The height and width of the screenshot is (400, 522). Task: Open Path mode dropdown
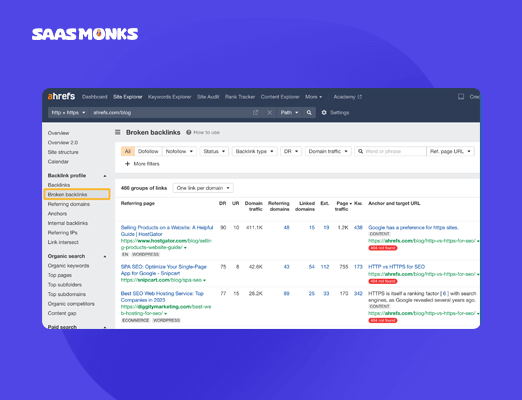pos(289,113)
